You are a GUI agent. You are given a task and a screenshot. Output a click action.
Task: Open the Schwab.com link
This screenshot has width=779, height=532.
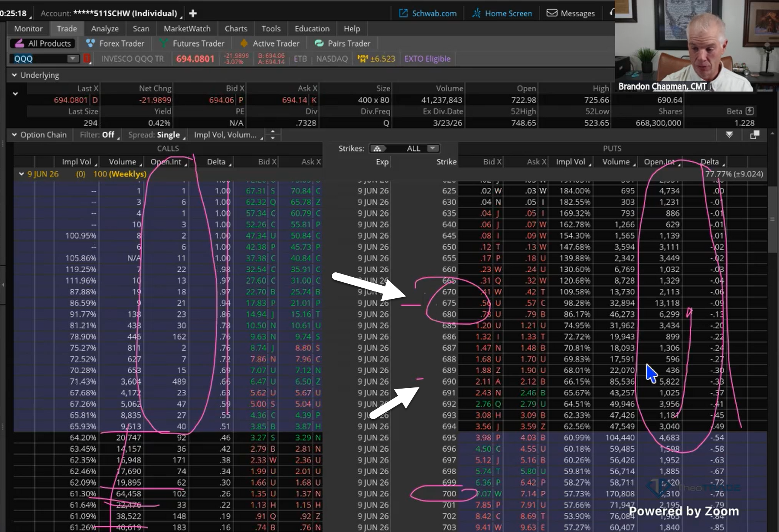click(x=428, y=13)
